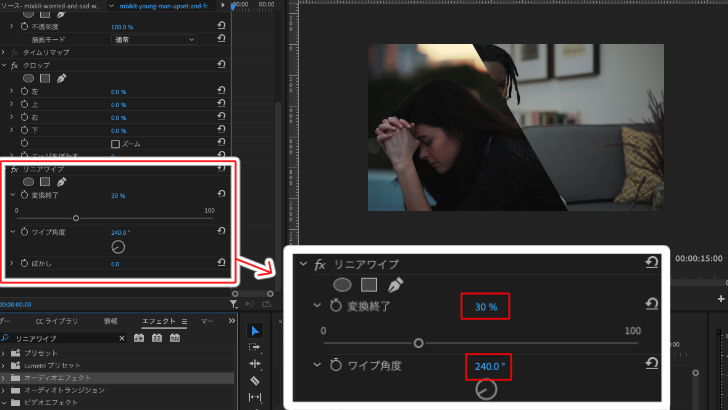Click the plus button editor at right
This screenshot has width=728, height=410.
point(721,299)
